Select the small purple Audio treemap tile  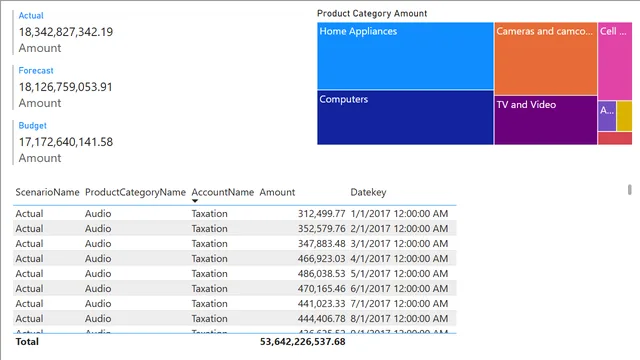click(607, 116)
